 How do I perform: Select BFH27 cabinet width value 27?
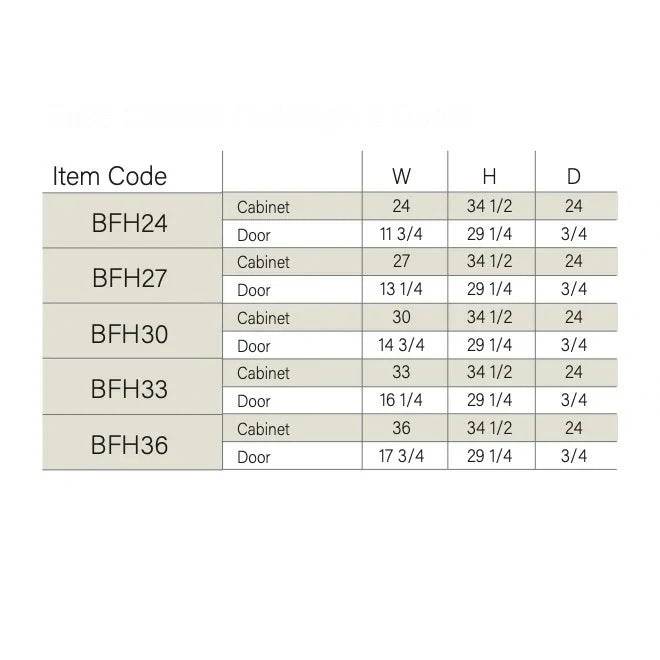click(402, 263)
